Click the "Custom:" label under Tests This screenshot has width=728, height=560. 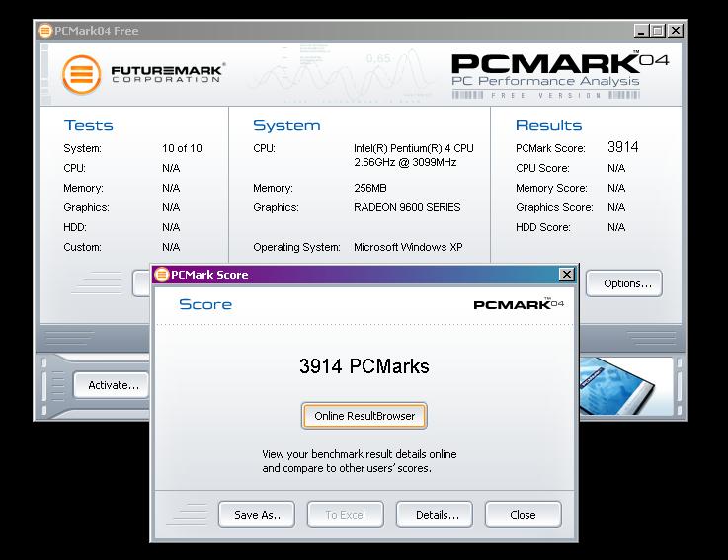82,247
